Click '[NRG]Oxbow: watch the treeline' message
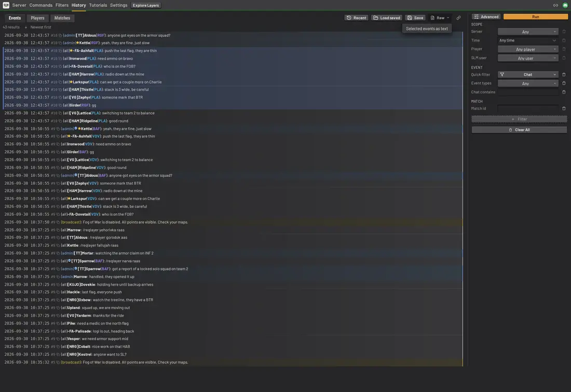Image resolution: width=571 pixels, height=392 pixels. [111, 300]
